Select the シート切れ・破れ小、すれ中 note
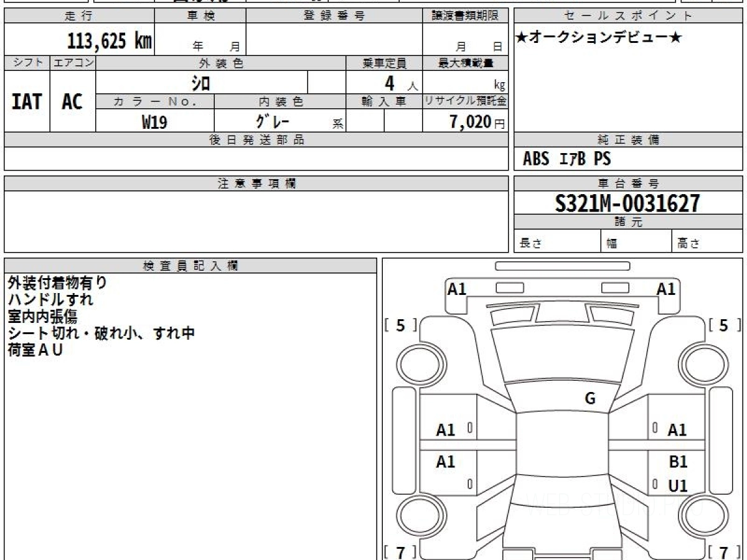Viewport: 747px width, 560px height. [x=101, y=333]
